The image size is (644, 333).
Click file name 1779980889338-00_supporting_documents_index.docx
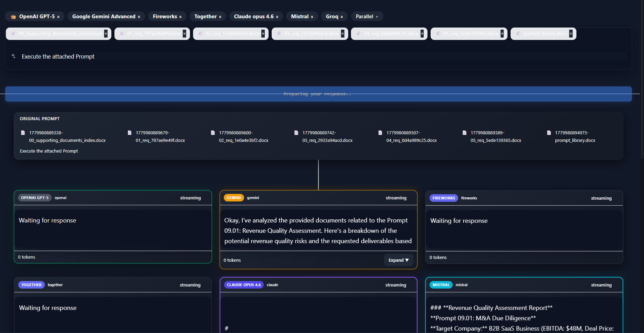[67, 136]
